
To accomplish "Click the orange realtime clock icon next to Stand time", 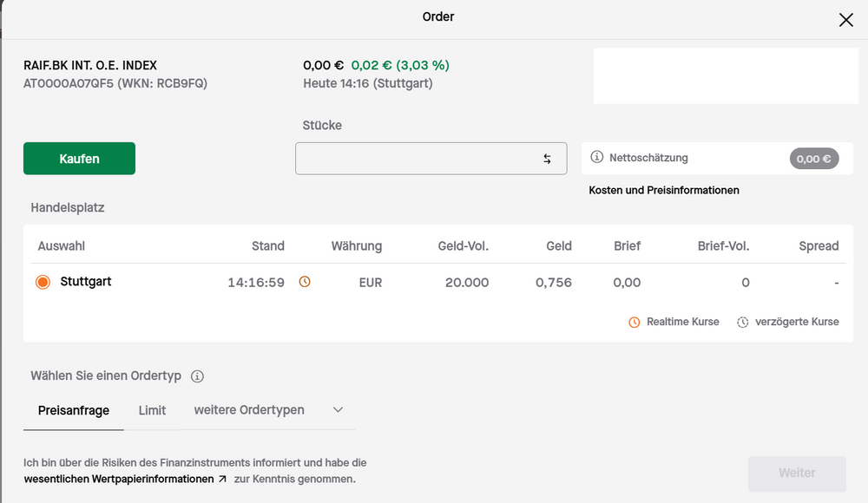I will 305,282.
